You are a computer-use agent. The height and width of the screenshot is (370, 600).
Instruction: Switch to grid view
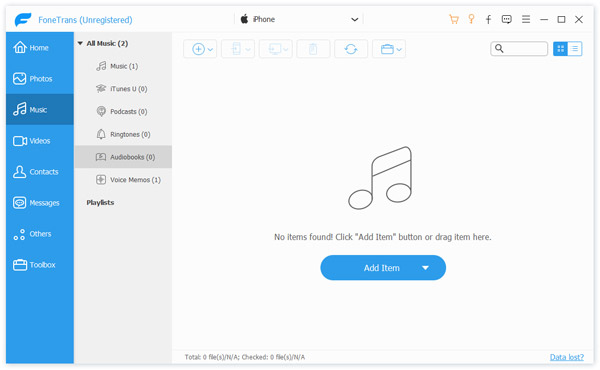click(561, 49)
